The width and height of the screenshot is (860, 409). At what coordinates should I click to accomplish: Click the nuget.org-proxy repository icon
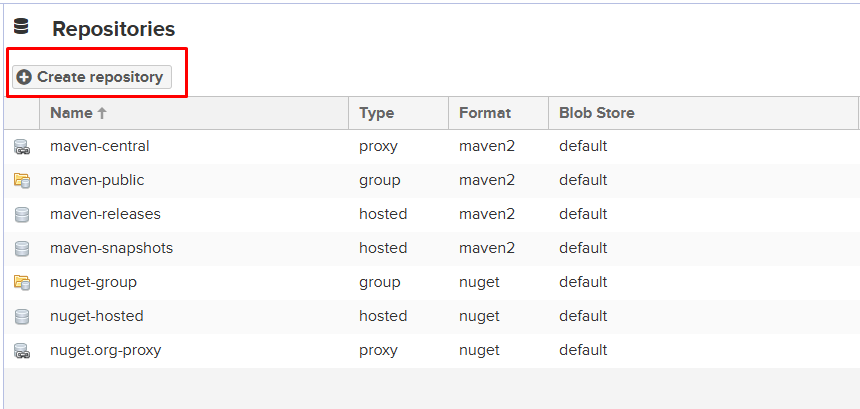pos(21,351)
